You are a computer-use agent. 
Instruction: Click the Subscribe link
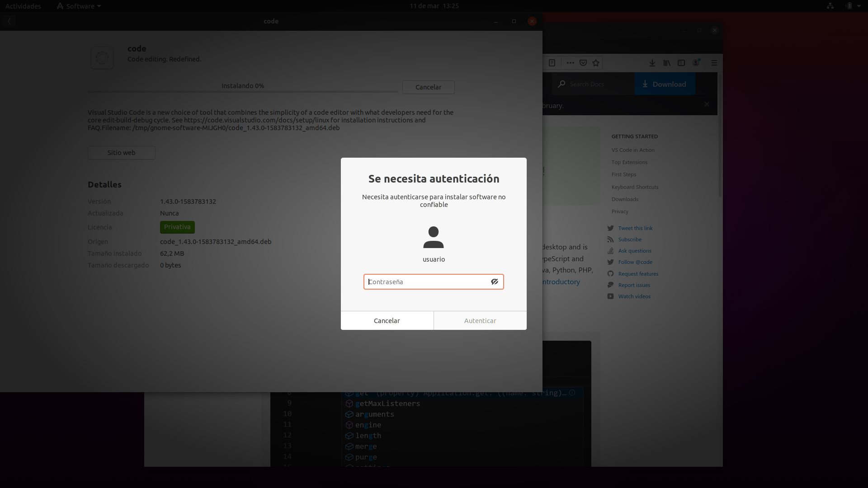pyautogui.click(x=630, y=239)
